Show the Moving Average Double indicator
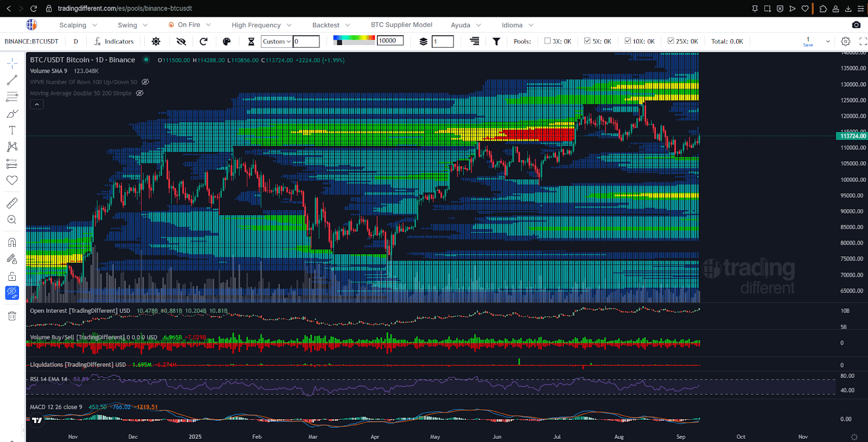 coord(139,93)
